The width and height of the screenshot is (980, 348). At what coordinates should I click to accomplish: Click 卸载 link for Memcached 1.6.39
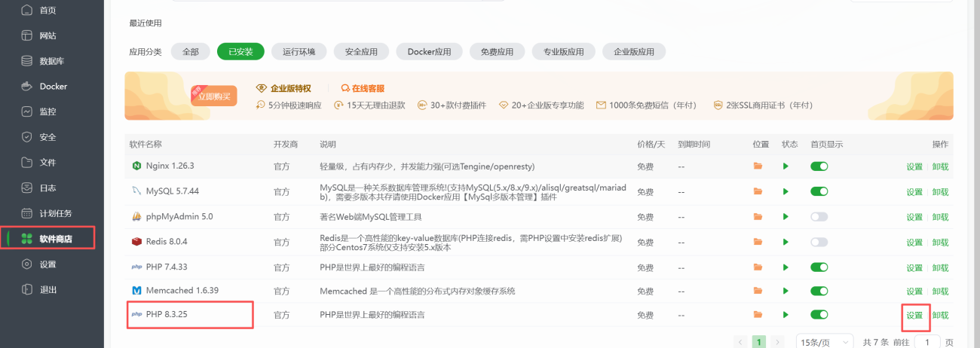pos(940,291)
